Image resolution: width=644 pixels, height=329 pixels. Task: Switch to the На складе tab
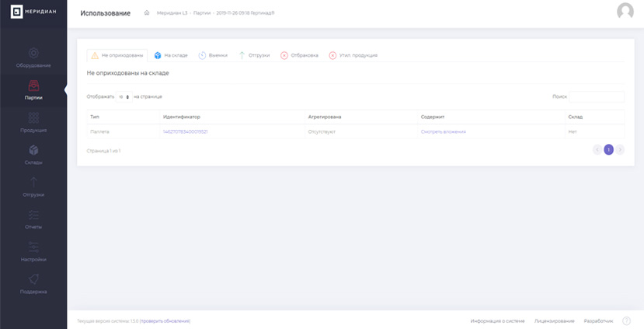pos(171,55)
